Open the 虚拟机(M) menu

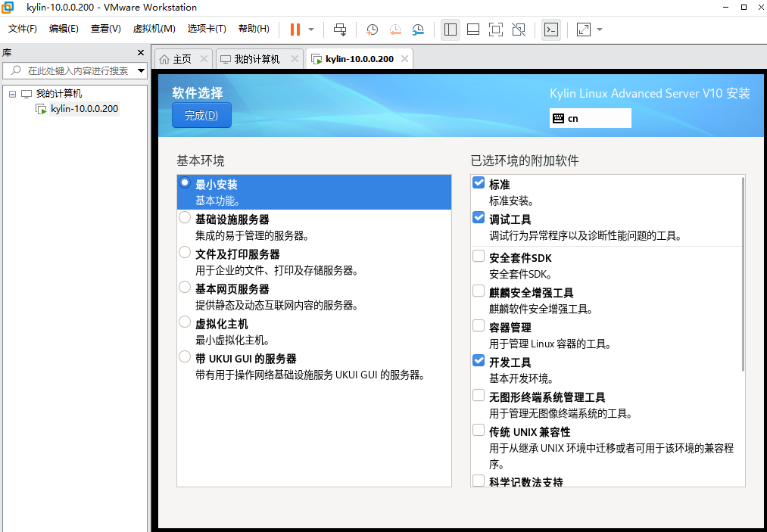(154, 29)
